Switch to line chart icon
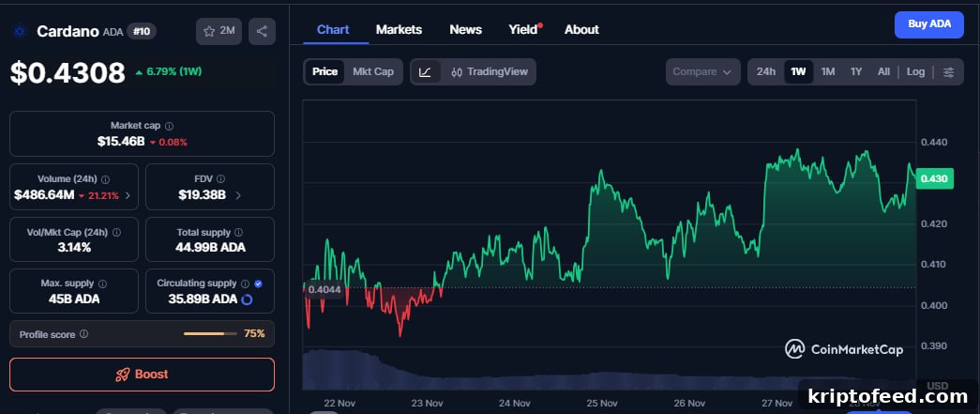Image resolution: width=980 pixels, height=414 pixels. tap(425, 72)
